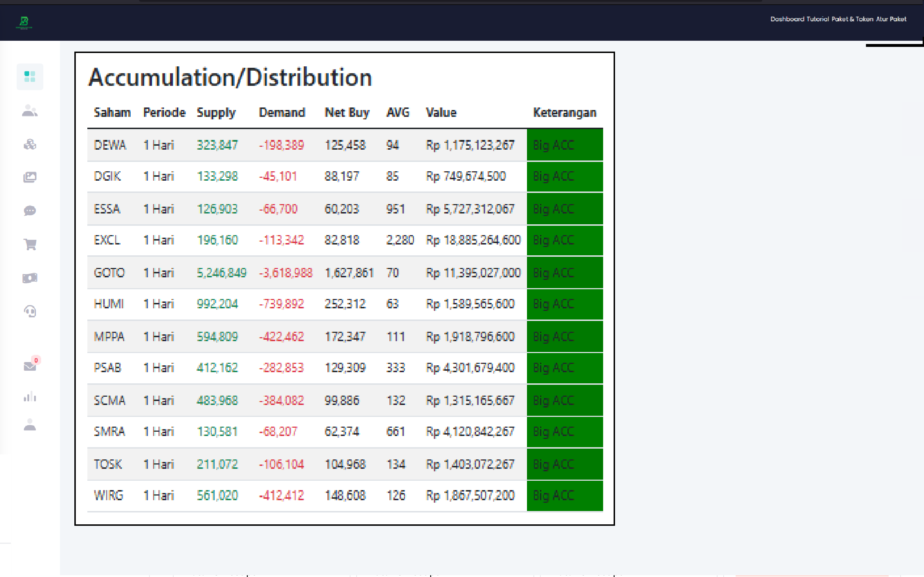
Task: Click the chat bubble sidebar icon
Action: point(30,211)
